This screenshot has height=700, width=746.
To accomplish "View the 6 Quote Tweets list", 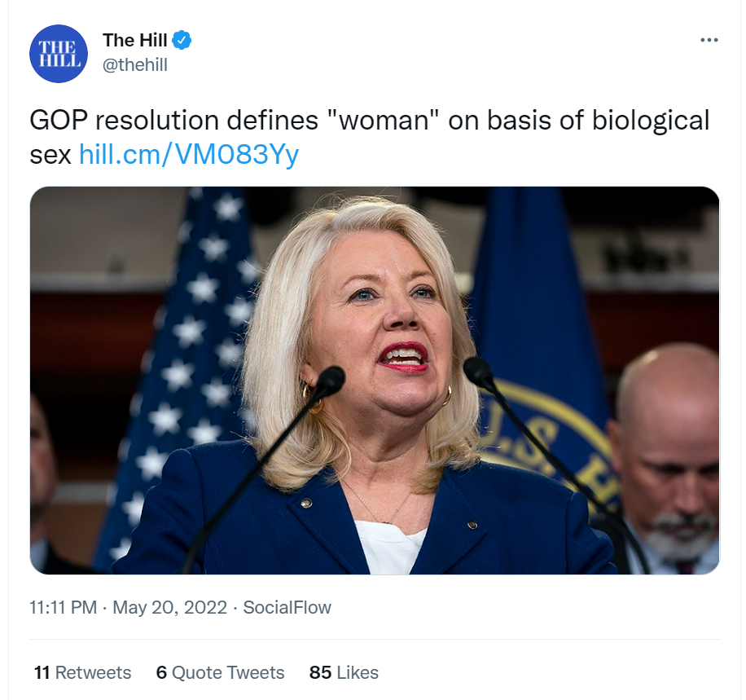I will click(x=220, y=672).
